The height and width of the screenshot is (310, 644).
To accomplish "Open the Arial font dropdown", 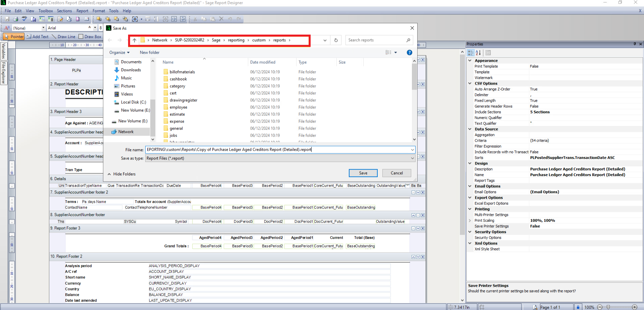I will tap(95, 28).
